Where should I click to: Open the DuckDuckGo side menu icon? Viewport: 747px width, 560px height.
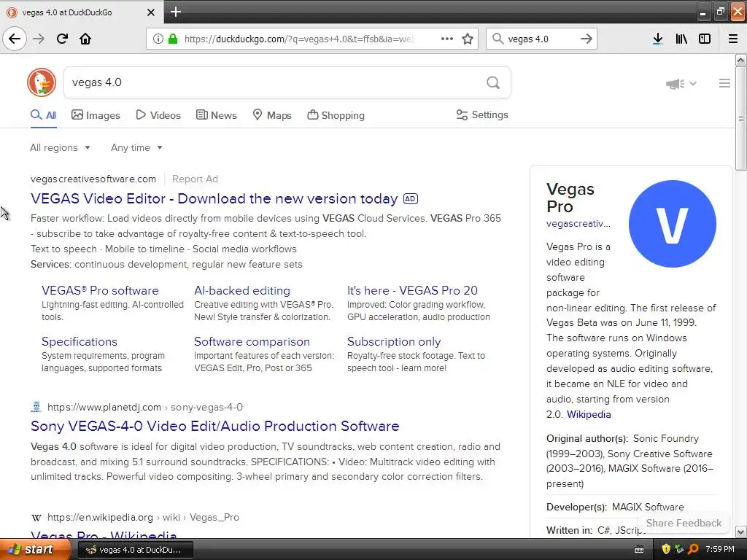click(724, 83)
